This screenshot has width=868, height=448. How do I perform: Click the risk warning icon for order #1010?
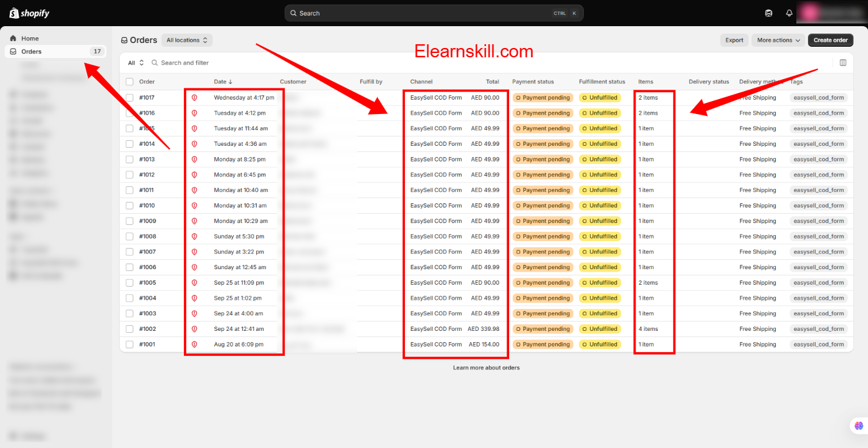click(x=194, y=206)
